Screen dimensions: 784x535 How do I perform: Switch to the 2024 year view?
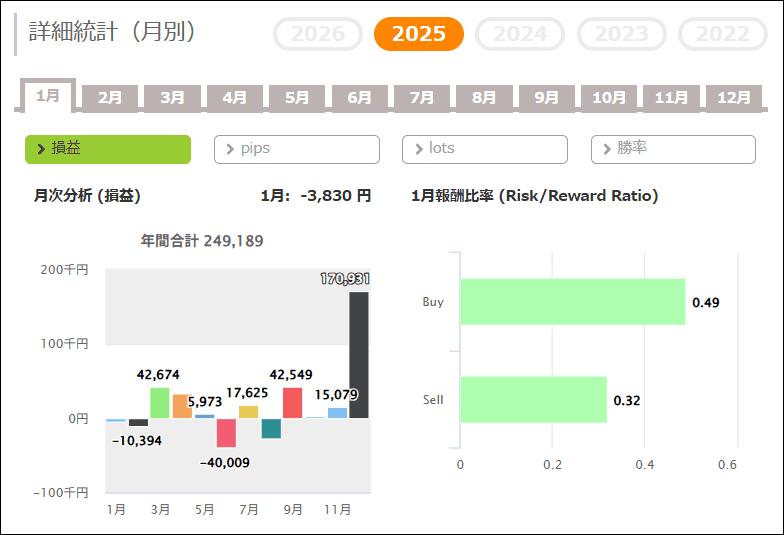pyautogui.click(x=521, y=34)
